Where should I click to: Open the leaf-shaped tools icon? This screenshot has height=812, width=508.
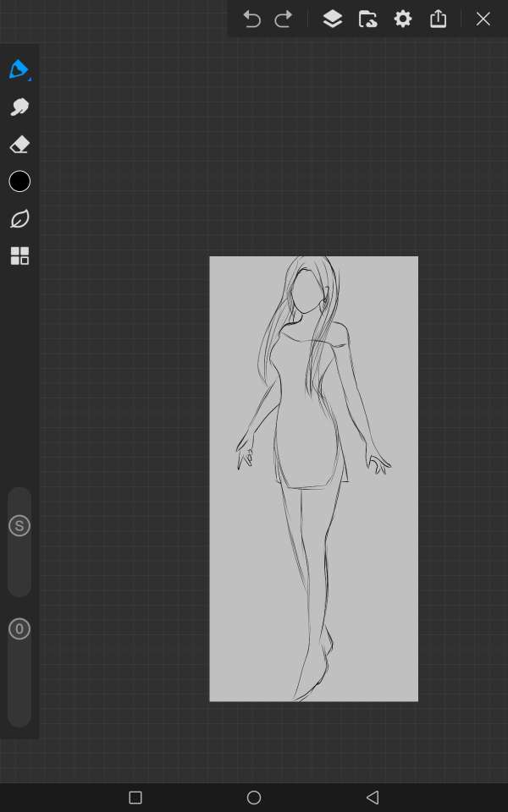[x=19, y=219]
